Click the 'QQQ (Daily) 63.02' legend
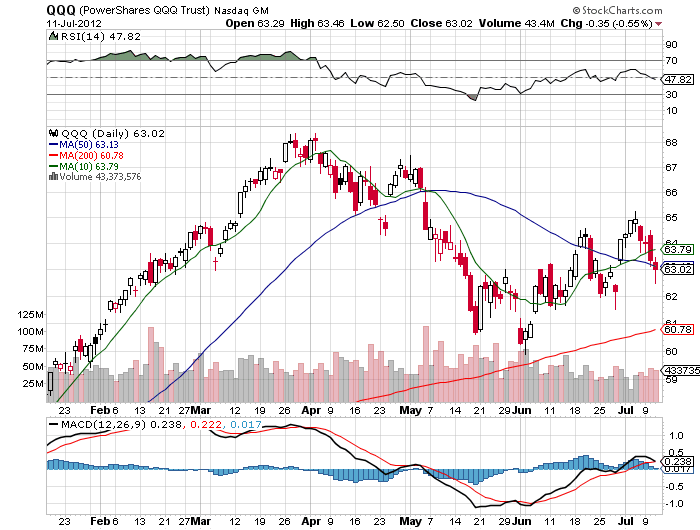This screenshot has width=700, height=530. click(x=112, y=133)
